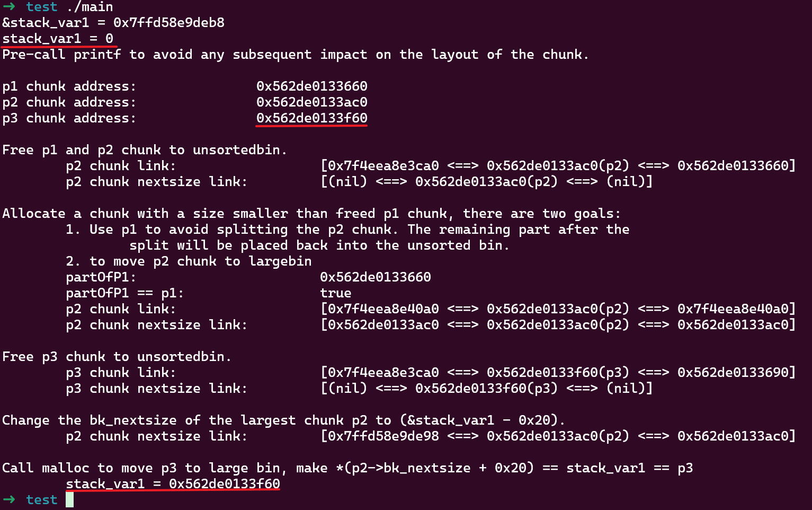812x510 pixels.
Task: Click the final underlined stack_var1 = 0x562de0133f60
Action: pos(173,483)
